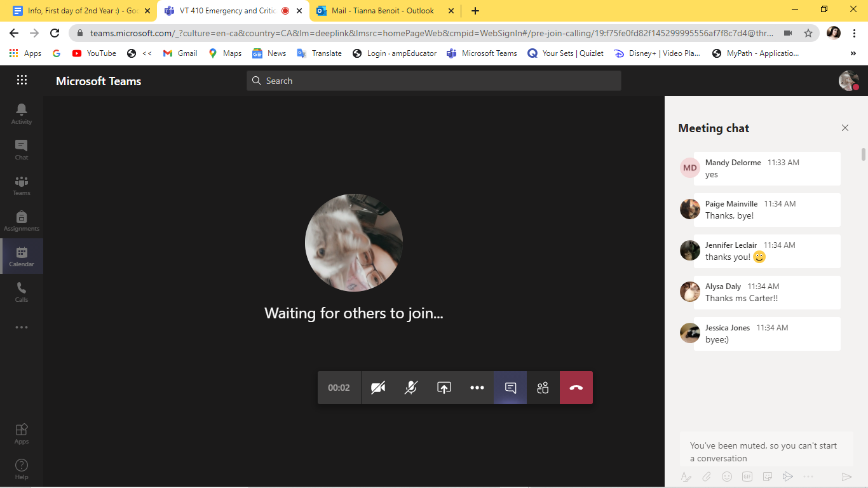868x488 pixels.
Task: Hide the Meeting chat panel
Action: (845, 128)
